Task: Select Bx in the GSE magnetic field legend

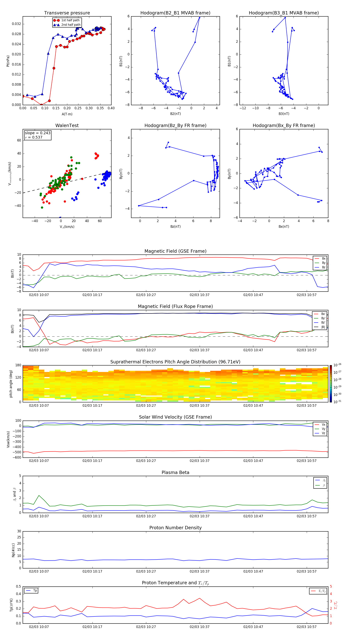Action: pyautogui.click(x=320, y=259)
